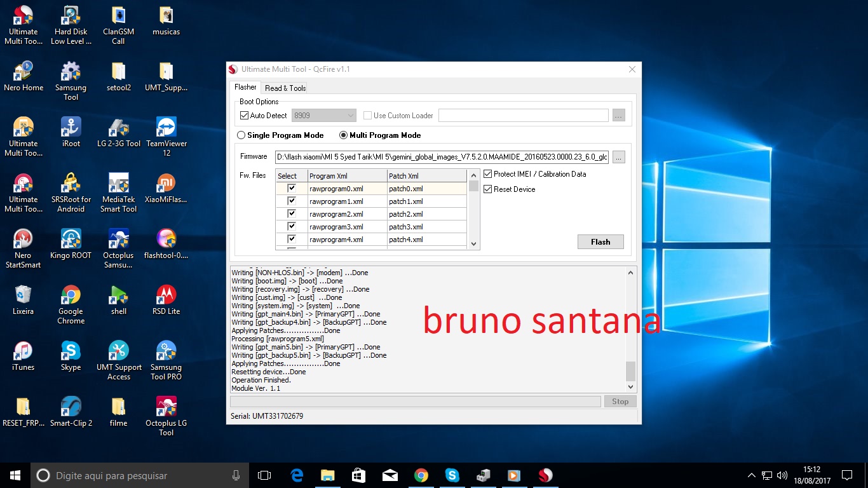Launch Samsung Tool PRO icon
The height and width of the screenshot is (488, 868).
(x=166, y=361)
